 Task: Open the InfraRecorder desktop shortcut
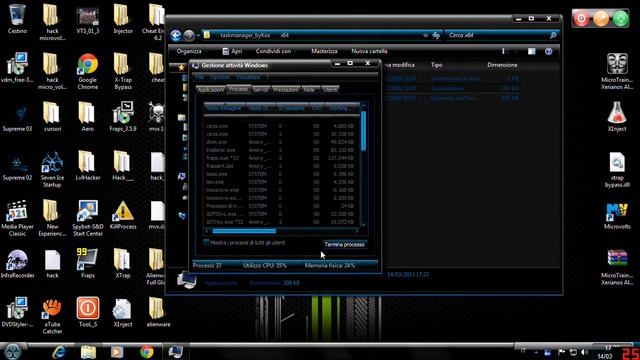point(17,264)
